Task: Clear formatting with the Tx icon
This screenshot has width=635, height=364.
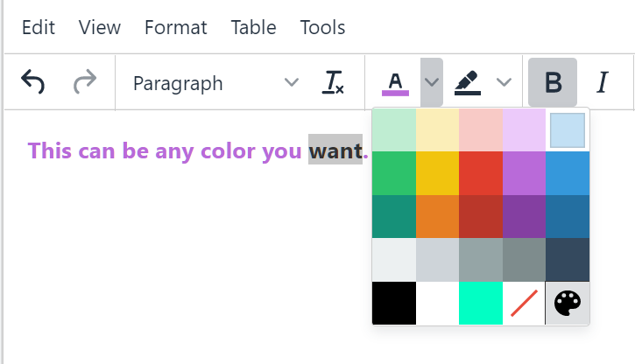Action: click(334, 82)
